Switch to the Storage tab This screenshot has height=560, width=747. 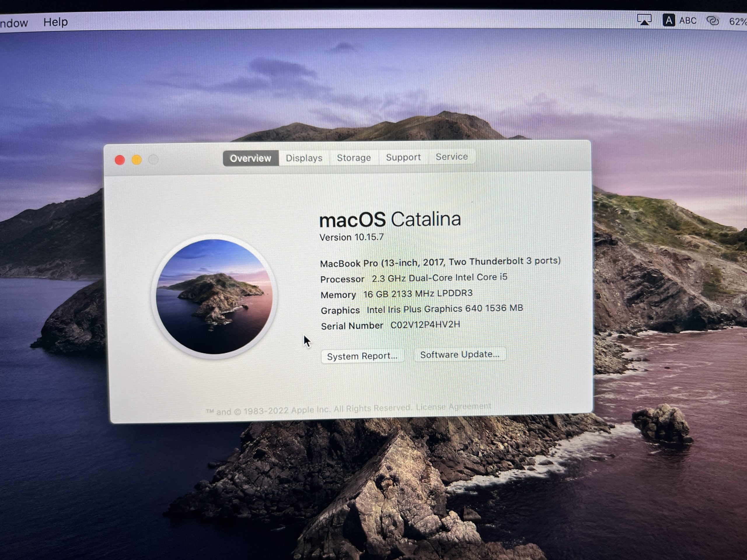[354, 157]
